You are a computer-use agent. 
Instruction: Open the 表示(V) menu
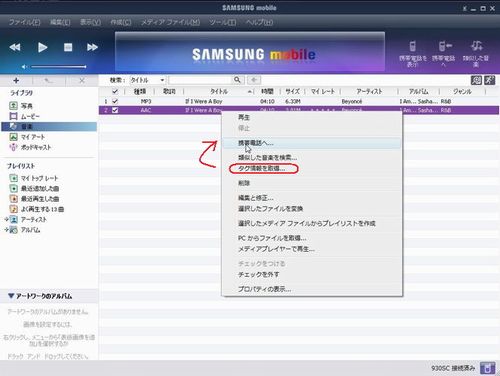(x=90, y=22)
